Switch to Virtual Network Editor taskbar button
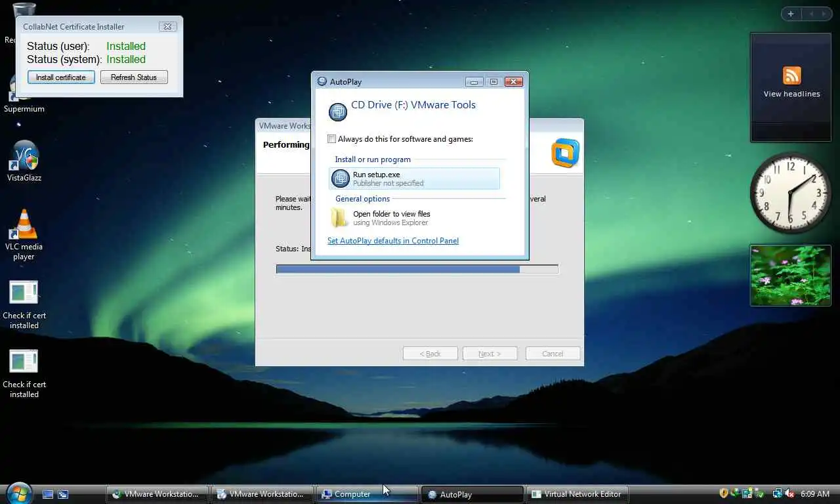The image size is (840, 504). coord(577,494)
